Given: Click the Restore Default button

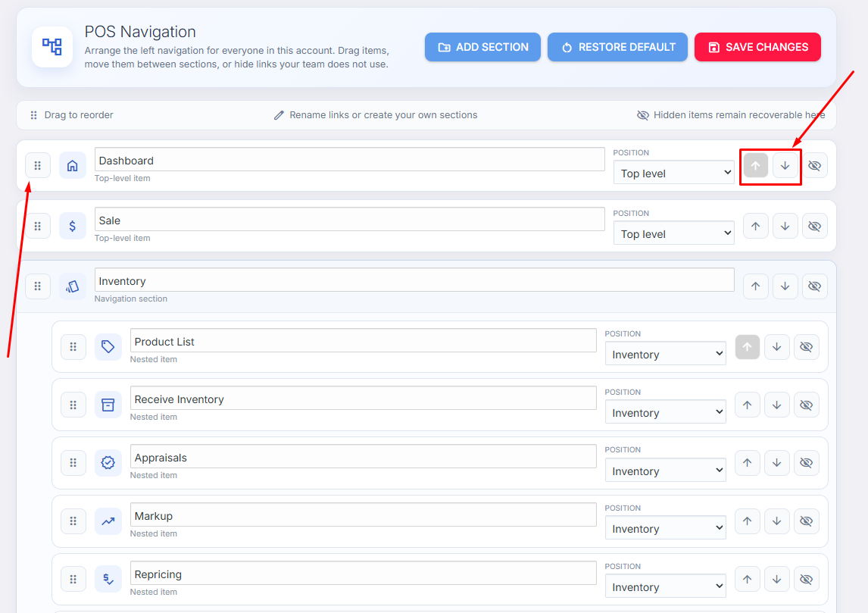Looking at the screenshot, I should [x=617, y=47].
